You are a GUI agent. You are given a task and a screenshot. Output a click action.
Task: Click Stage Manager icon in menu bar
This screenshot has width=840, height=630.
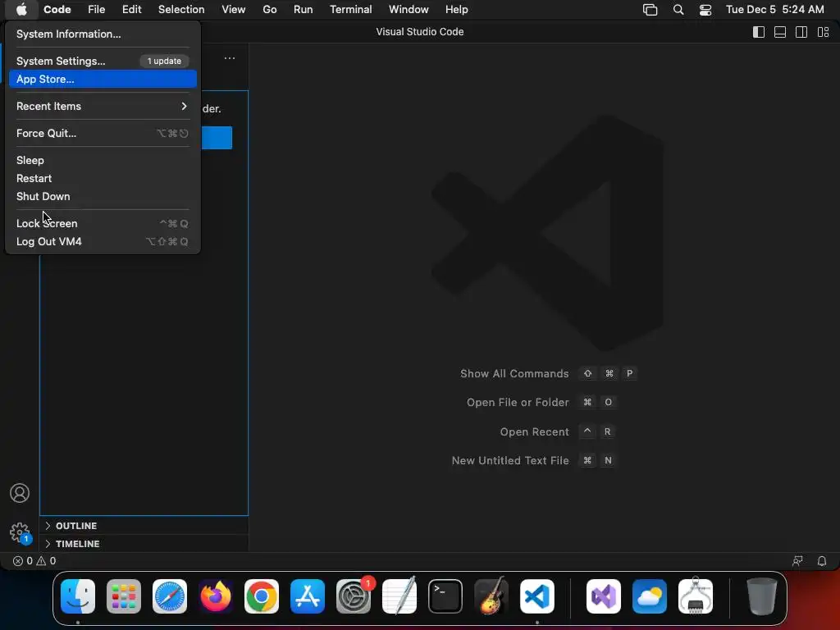(650, 10)
